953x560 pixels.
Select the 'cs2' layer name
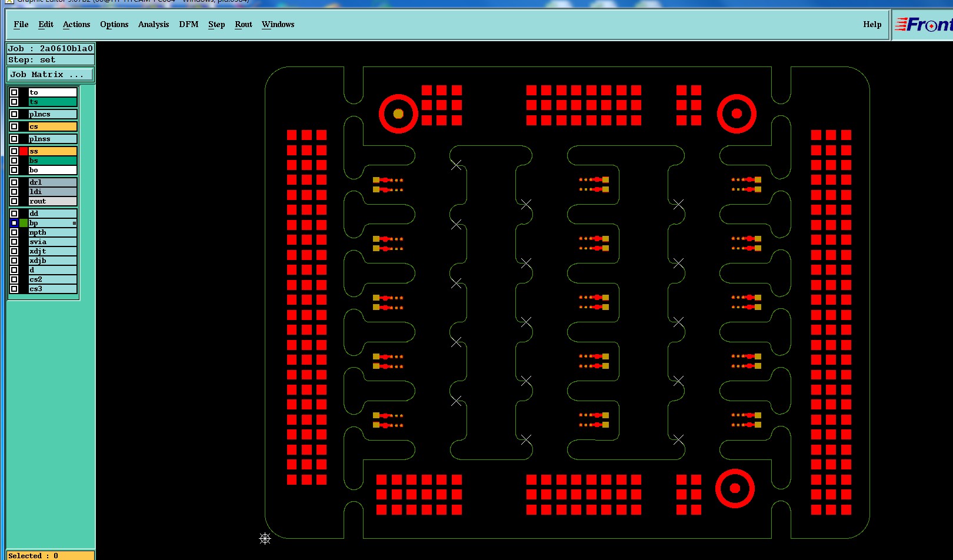pyautogui.click(x=53, y=279)
